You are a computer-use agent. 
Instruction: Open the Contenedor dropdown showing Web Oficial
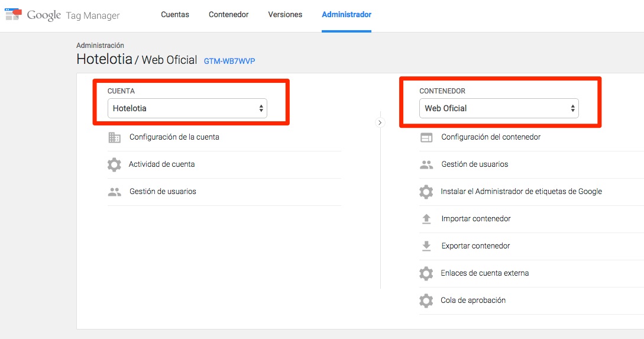point(499,108)
